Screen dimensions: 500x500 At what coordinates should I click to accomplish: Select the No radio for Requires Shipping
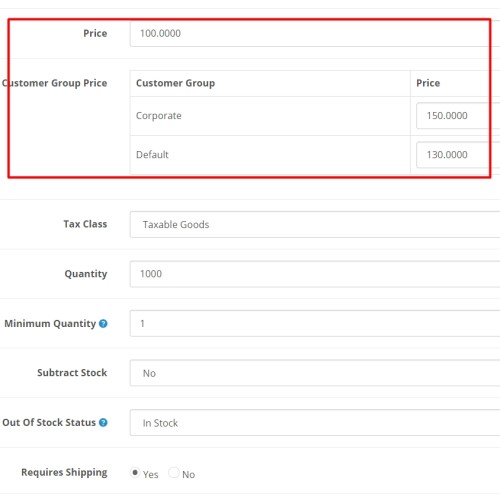click(174, 472)
